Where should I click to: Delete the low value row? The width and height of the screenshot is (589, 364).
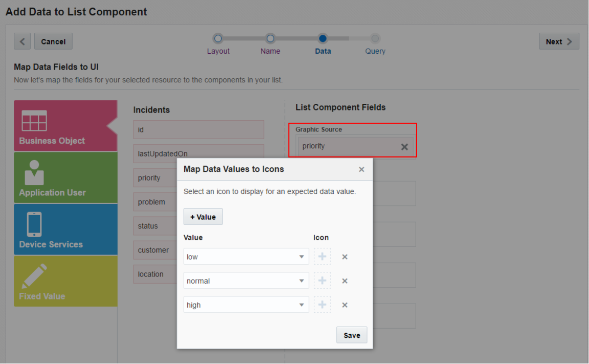345,257
